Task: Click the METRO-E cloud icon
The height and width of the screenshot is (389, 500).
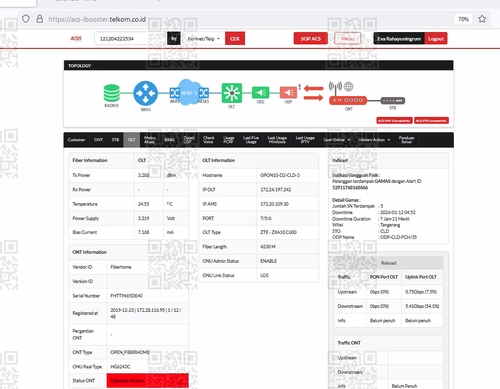Action: [189, 92]
